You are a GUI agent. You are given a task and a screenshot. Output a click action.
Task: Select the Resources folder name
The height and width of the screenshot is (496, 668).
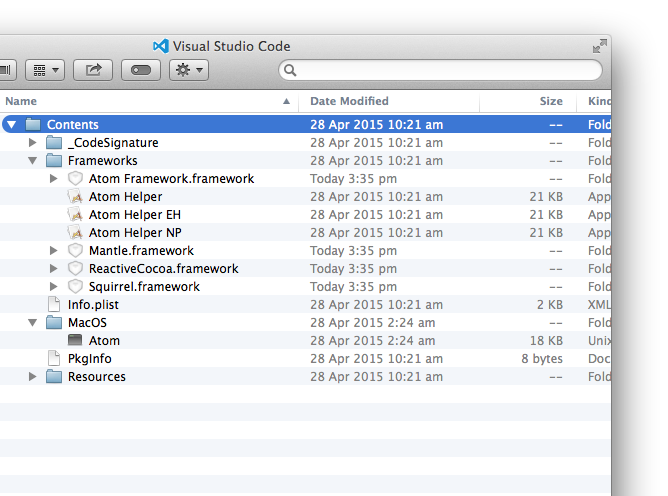tap(97, 377)
